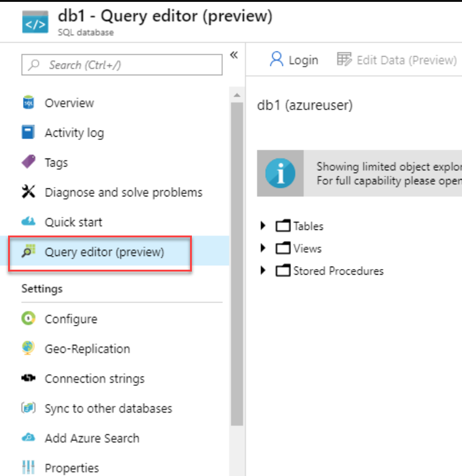Click the Sync to other databases icon
The width and height of the screenshot is (462, 476).
(x=28, y=408)
